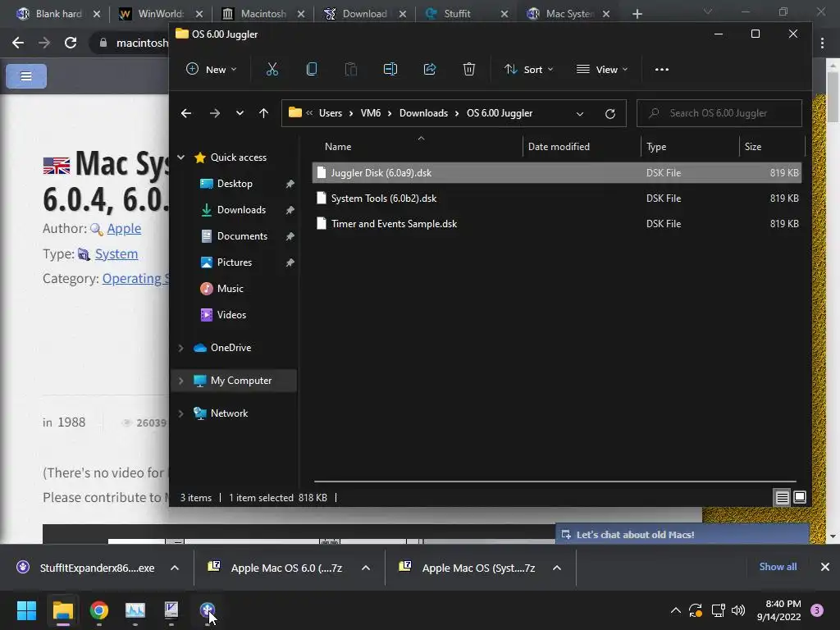
Task: Click the Share icon in Explorer toolbar
Action: (x=430, y=69)
